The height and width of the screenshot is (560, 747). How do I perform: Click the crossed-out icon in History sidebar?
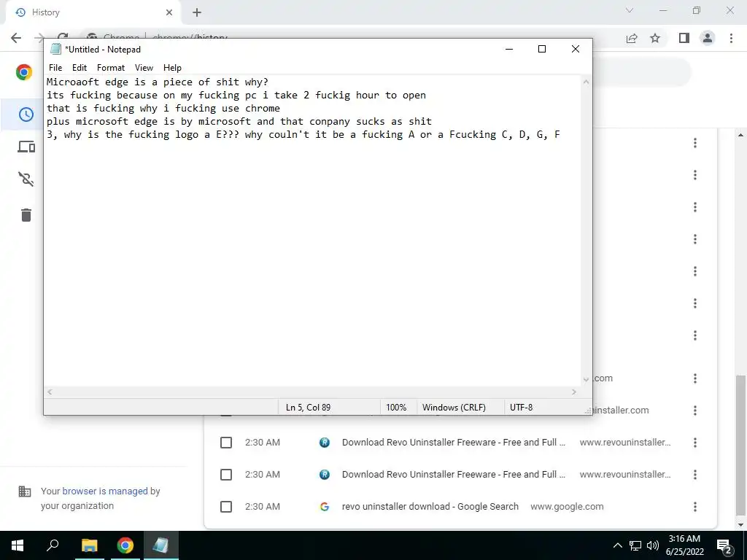click(x=26, y=179)
